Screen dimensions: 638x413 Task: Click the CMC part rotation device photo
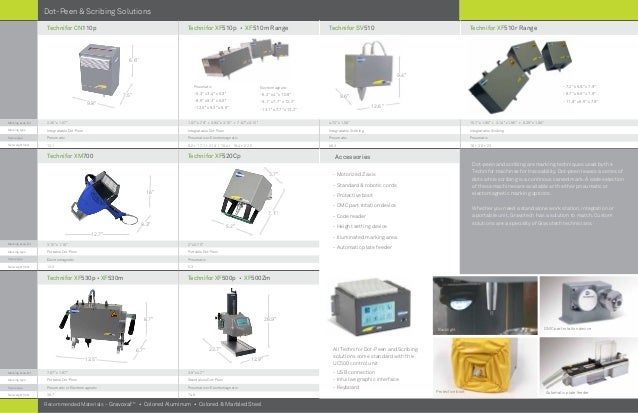click(589, 305)
